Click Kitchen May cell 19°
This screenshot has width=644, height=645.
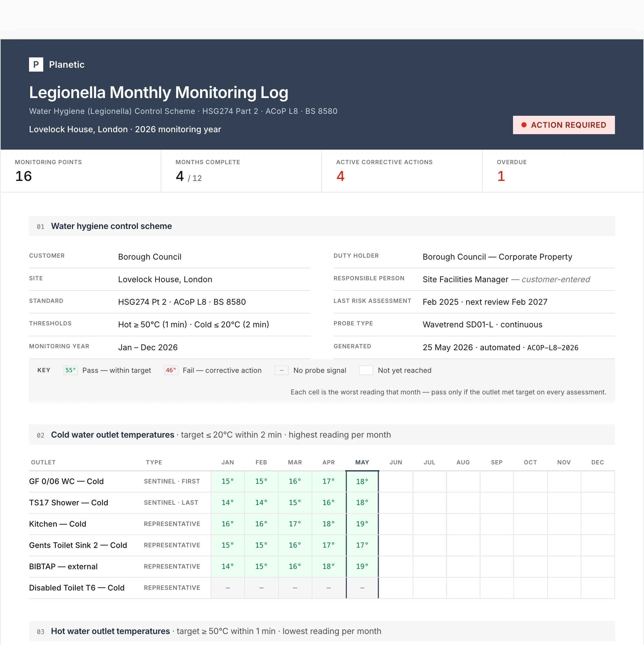click(362, 524)
